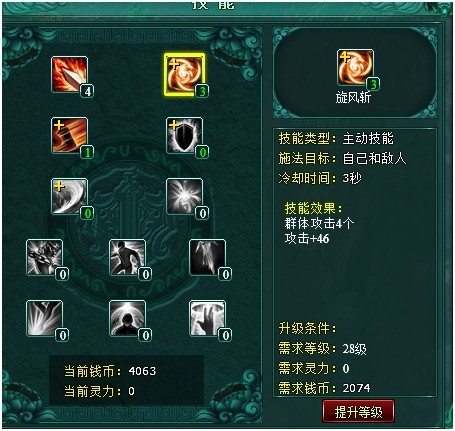Screen dimensions: 455x431
Task: Select the grey starburst flash skill
Action: tap(184, 196)
